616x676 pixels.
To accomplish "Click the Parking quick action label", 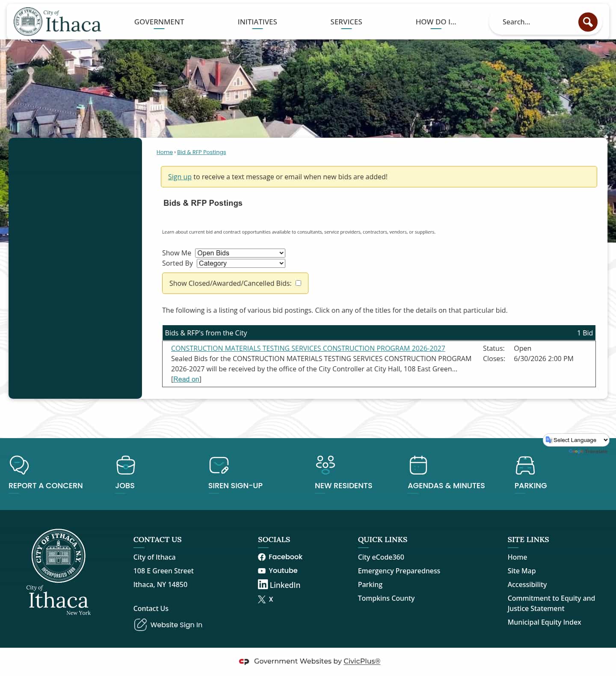I will click(530, 486).
